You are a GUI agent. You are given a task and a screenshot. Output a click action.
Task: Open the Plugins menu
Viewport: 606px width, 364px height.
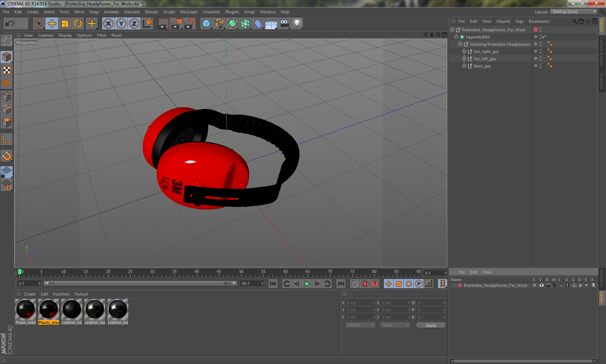232,12
